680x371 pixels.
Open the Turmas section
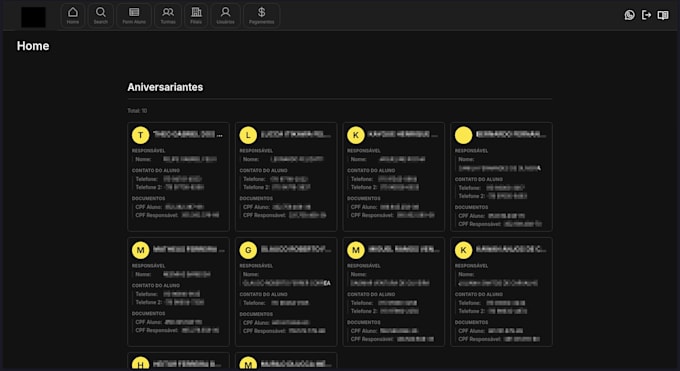(x=168, y=16)
